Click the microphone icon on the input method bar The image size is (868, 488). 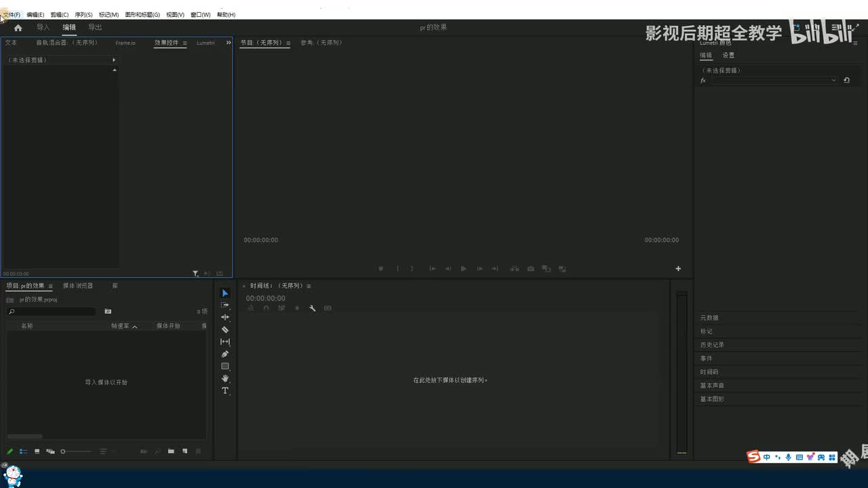(788, 457)
